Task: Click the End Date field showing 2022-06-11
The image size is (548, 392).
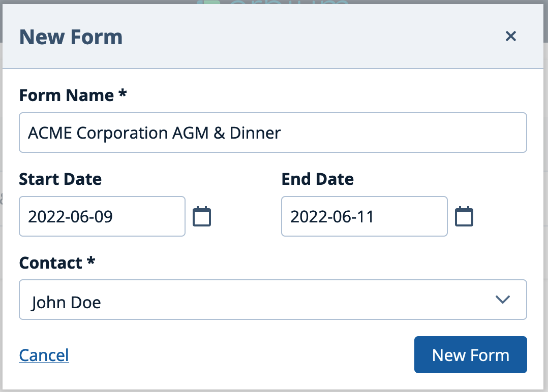Action: (364, 216)
